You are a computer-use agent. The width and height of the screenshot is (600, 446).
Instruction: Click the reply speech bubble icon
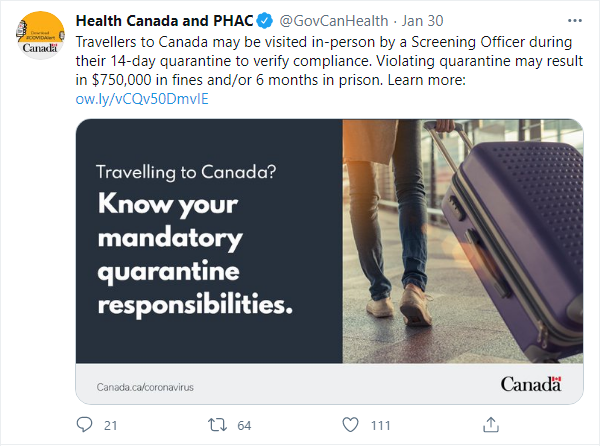(84, 425)
